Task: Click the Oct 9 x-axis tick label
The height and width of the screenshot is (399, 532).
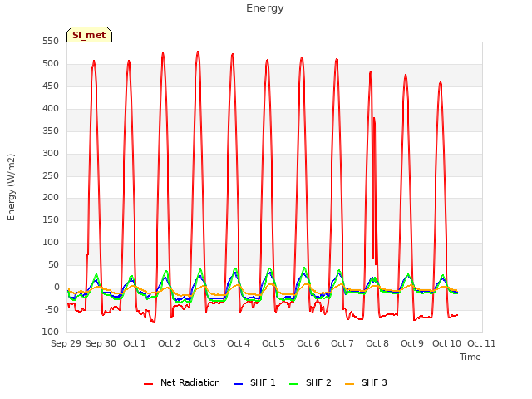Action: [412, 343]
